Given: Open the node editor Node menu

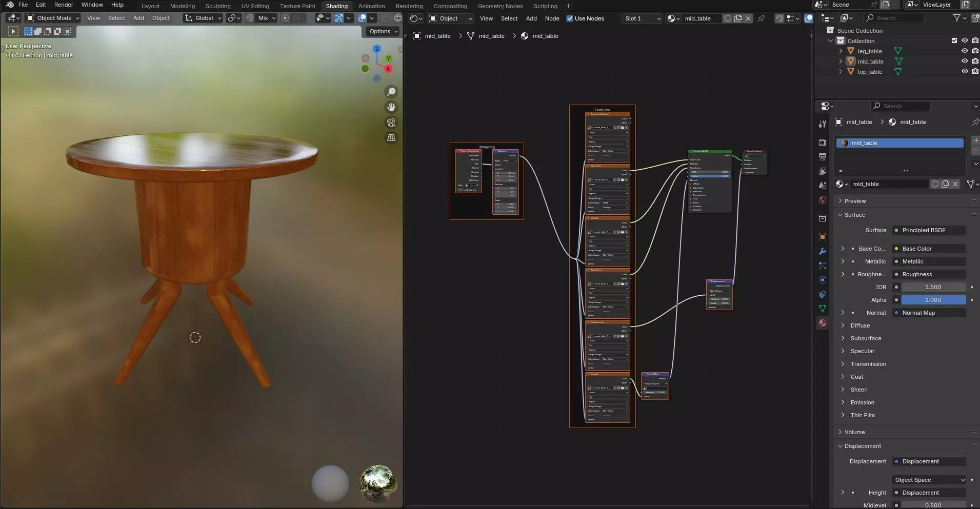Looking at the screenshot, I should [x=552, y=18].
